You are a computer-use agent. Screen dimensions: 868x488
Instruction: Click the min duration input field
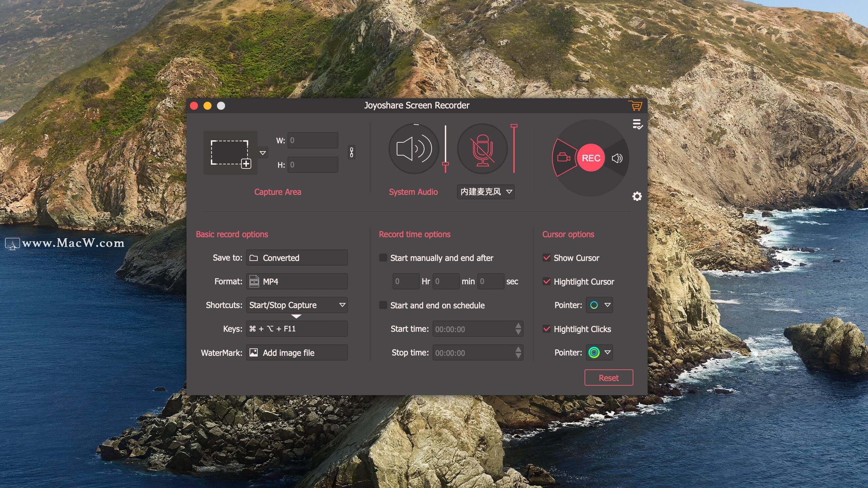[x=446, y=281]
